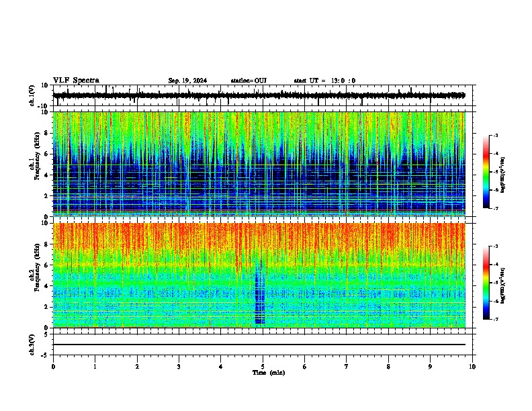Viewport: 532px width, 411px height.
Task: Click time-axis tick label "5"
Action: pos(263,367)
